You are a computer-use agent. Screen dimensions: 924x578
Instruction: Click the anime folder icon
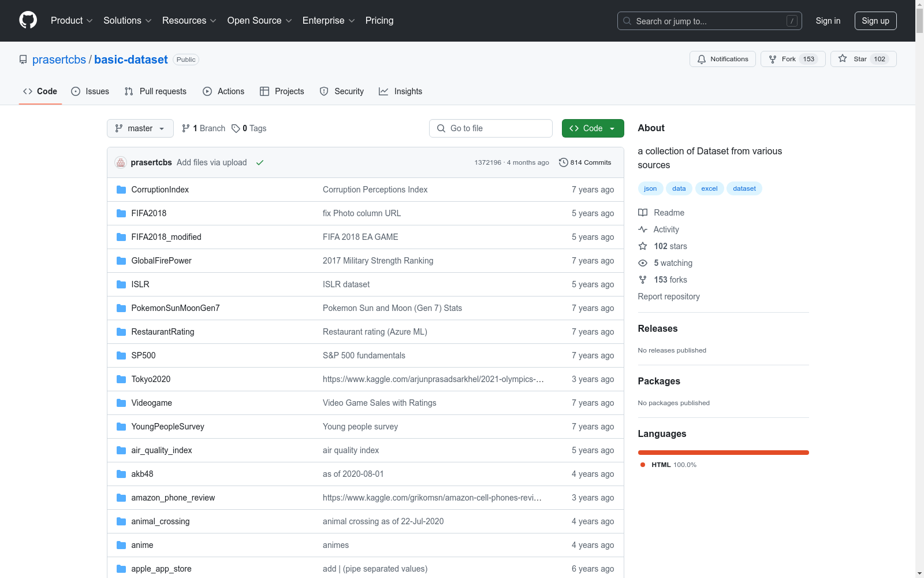(x=121, y=545)
